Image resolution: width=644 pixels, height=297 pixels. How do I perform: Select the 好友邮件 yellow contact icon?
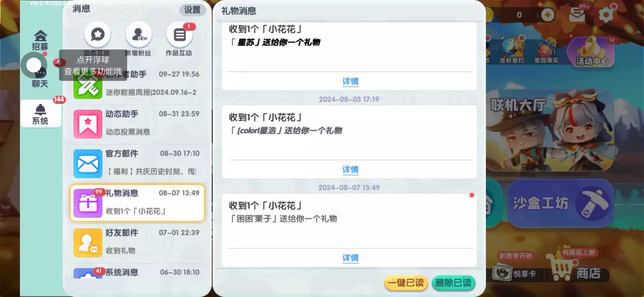pyautogui.click(x=88, y=243)
